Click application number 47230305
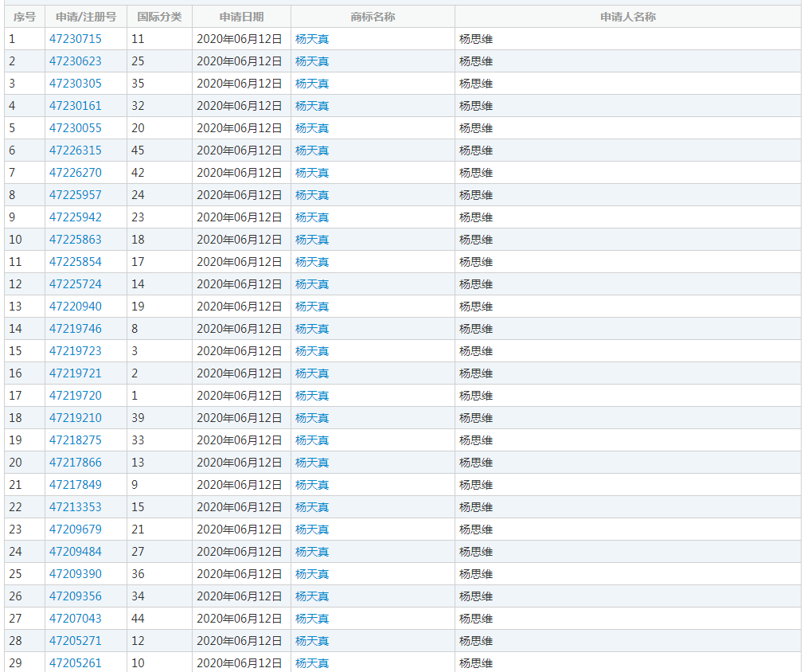 [x=76, y=84]
